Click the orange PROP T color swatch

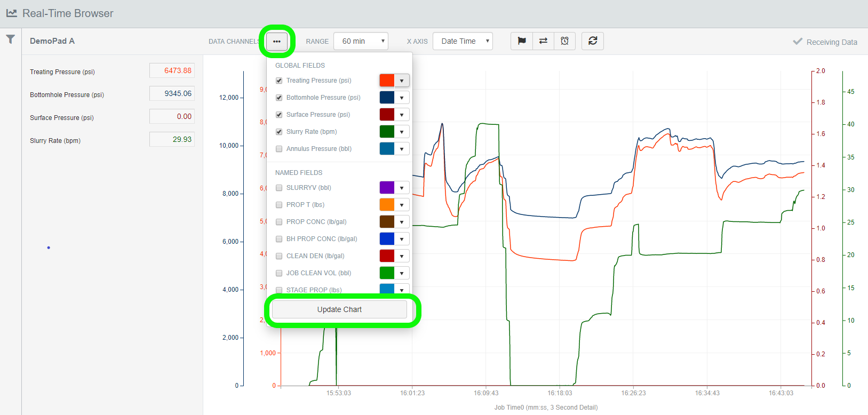click(x=387, y=205)
